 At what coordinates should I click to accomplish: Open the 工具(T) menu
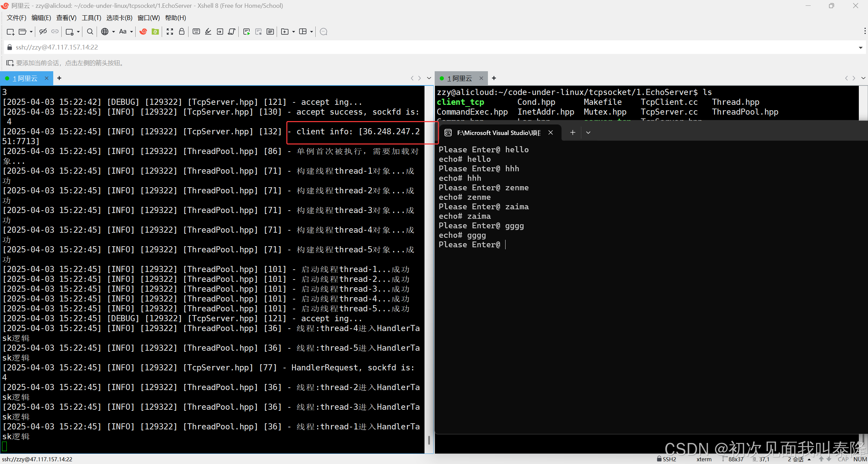click(x=91, y=18)
